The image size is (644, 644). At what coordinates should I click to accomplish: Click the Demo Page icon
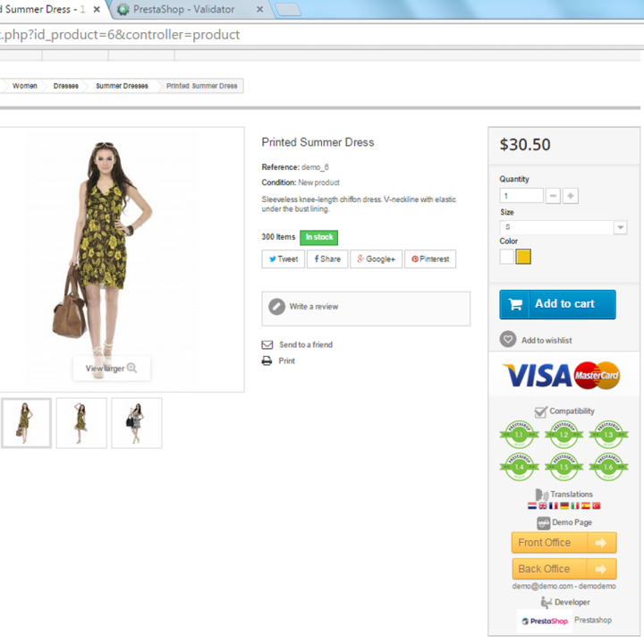click(x=544, y=523)
